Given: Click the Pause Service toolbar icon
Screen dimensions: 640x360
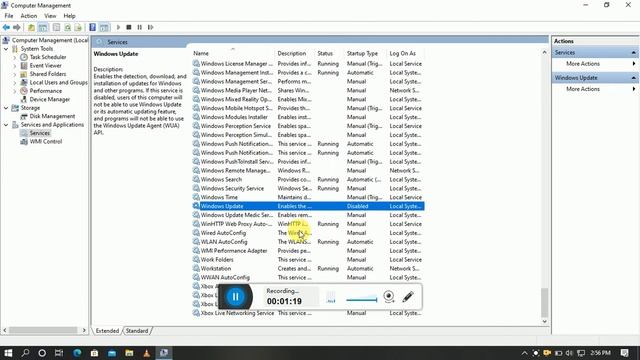Looking at the screenshot, I should pyautogui.click(x=140, y=27).
